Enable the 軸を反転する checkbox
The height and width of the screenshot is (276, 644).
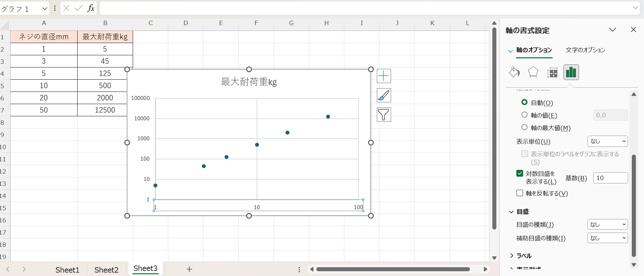click(520, 193)
